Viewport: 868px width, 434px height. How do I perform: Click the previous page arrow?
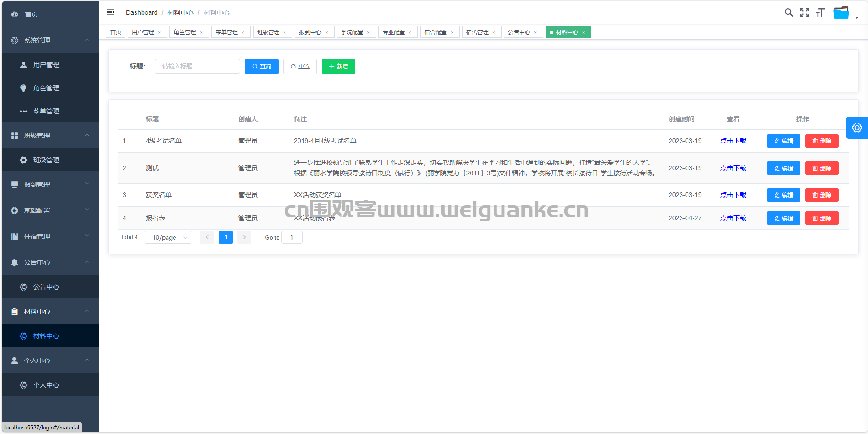point(207,237)
